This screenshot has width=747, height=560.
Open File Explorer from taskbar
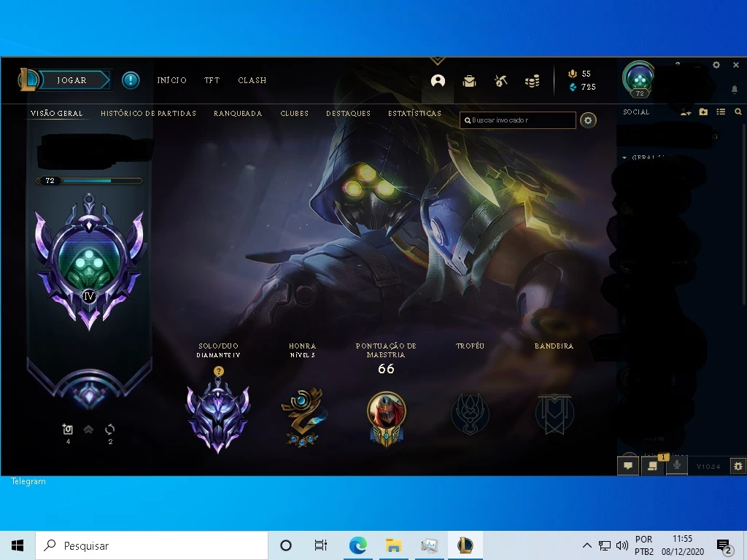click(393, 545)
